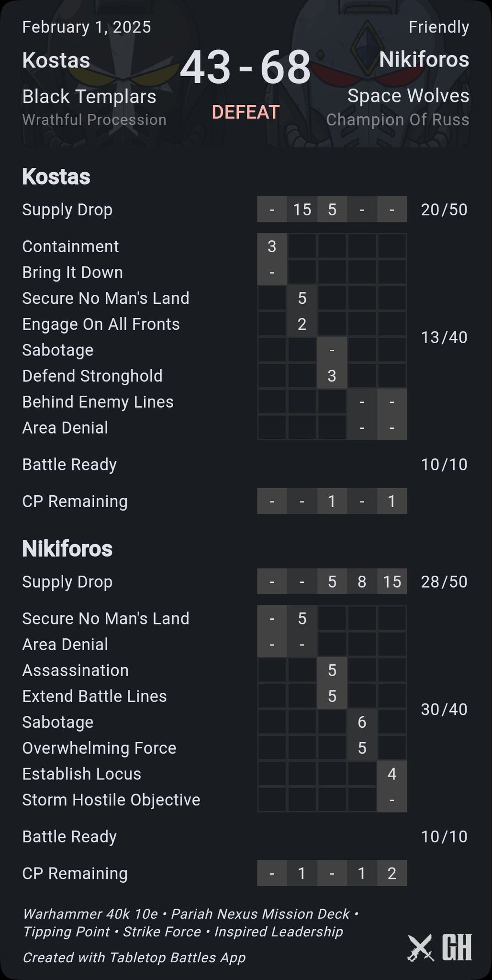The width and height of the screenshot is (492, 980).
Task: Select Nikiforos's Sabotage score of 6
Action: pos(362,722)
